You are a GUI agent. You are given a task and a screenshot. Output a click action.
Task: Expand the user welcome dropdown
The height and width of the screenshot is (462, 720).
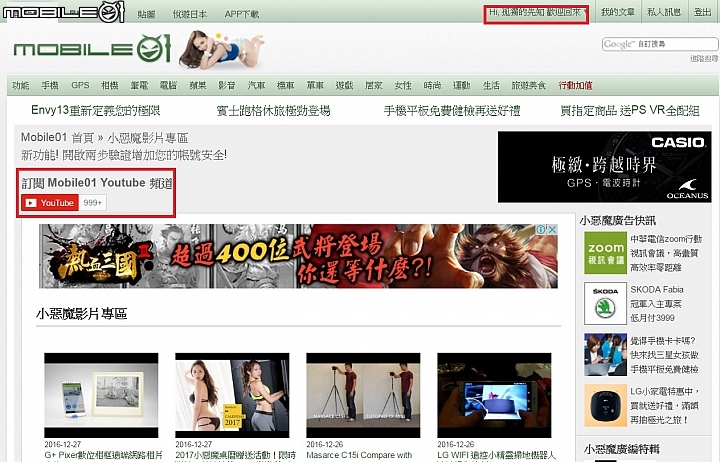click(x=536, y=13)
